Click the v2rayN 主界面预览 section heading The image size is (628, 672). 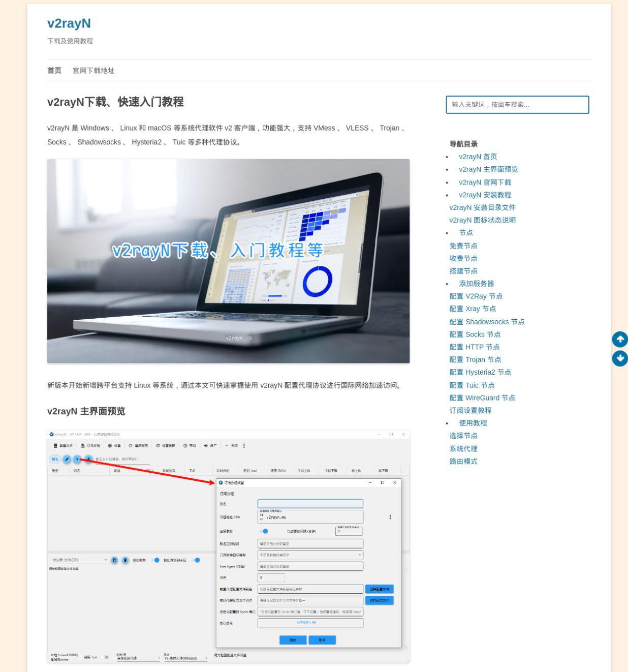pyautogui.click(x=86, y=411)
